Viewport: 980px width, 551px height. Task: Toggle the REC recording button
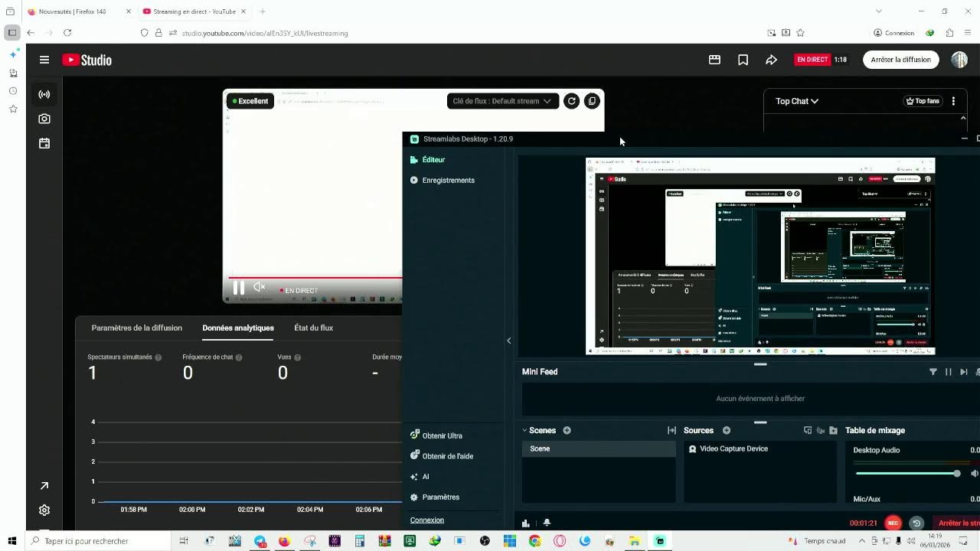(x=893, y=523)
